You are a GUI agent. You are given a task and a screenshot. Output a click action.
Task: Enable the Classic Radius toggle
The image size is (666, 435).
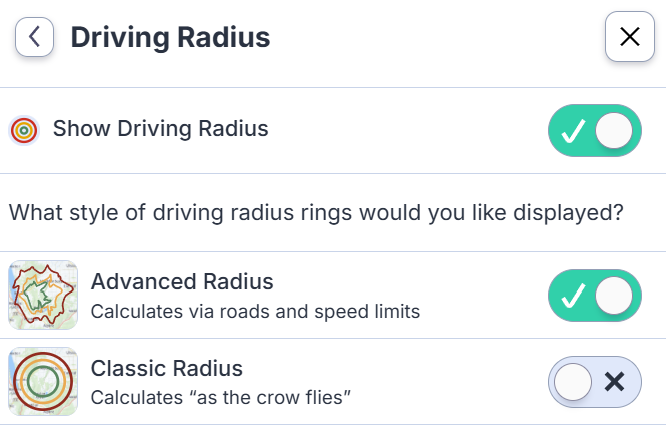pyautogui.click(x=595, y=382)
